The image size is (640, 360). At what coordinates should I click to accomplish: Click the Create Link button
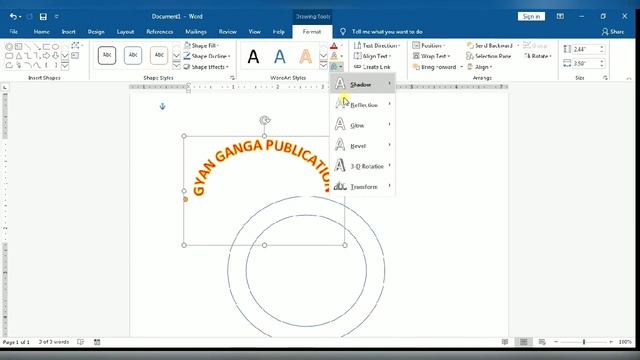372,67
